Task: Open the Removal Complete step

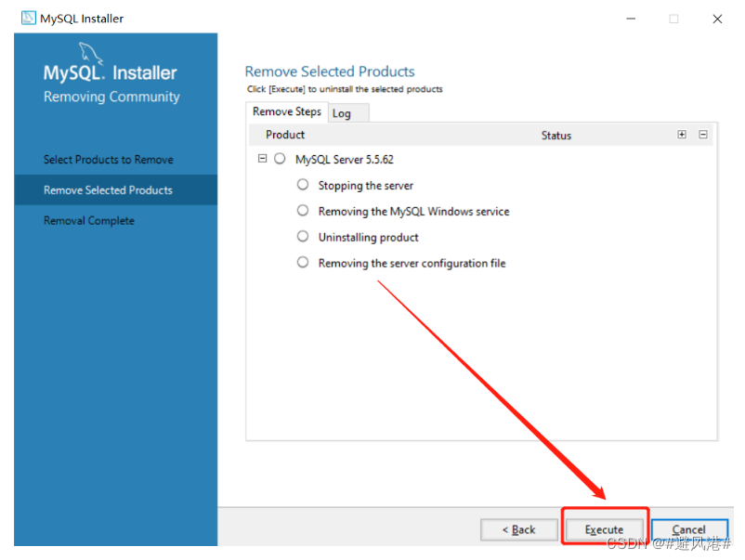Action: tap(89, 221)
